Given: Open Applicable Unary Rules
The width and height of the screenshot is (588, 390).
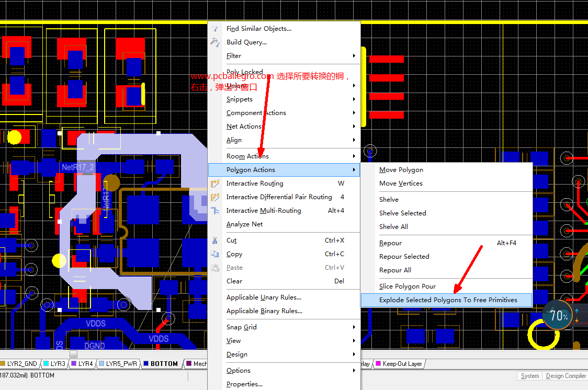Looking at the screenshot, I should coord(284,297).
